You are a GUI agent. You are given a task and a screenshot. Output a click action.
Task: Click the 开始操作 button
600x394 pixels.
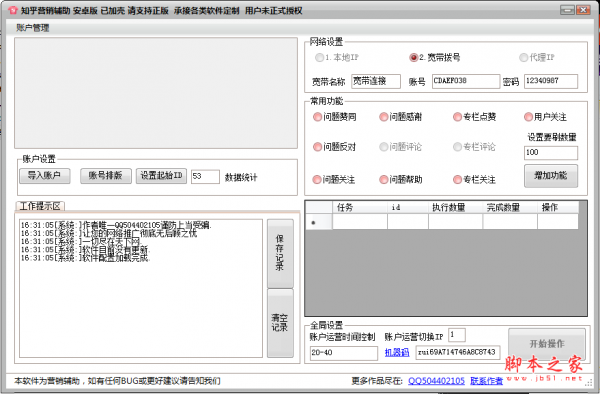pyautogui.click(x=547, y=344)
